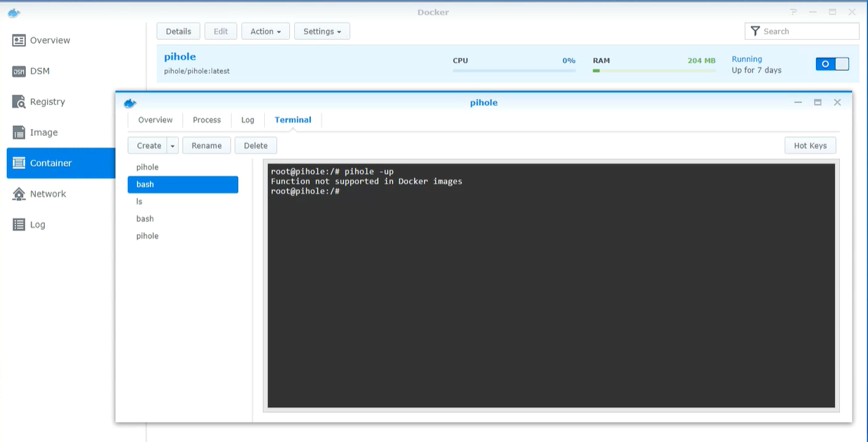Click the CPU usage progress bar
The image size is (868, 442).
(514, 69)
